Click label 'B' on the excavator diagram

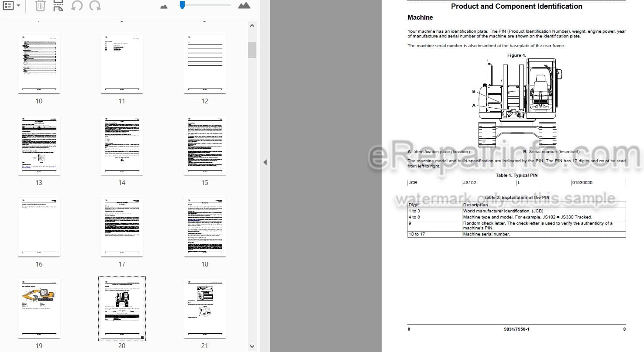click(474, 92)
